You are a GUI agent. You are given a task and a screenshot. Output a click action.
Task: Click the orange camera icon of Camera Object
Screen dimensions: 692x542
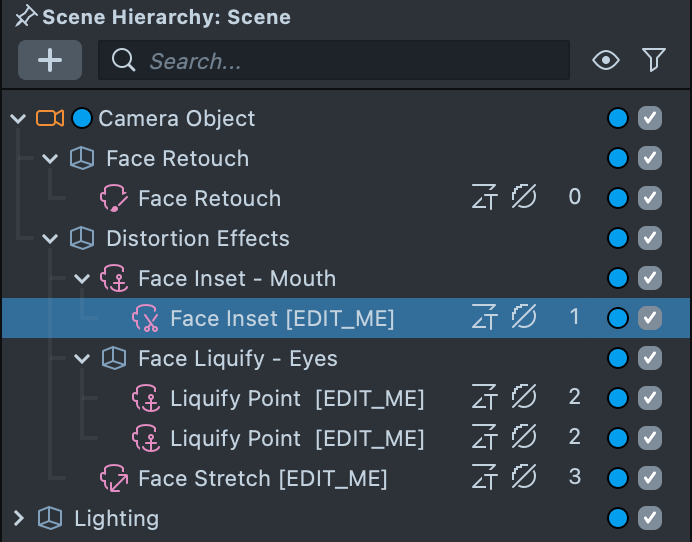(x=50, y=118)
